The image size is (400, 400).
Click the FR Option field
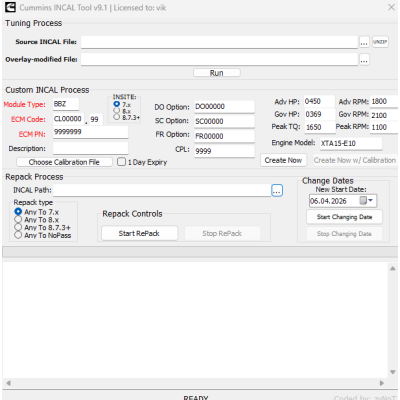(x=224, y=136)
